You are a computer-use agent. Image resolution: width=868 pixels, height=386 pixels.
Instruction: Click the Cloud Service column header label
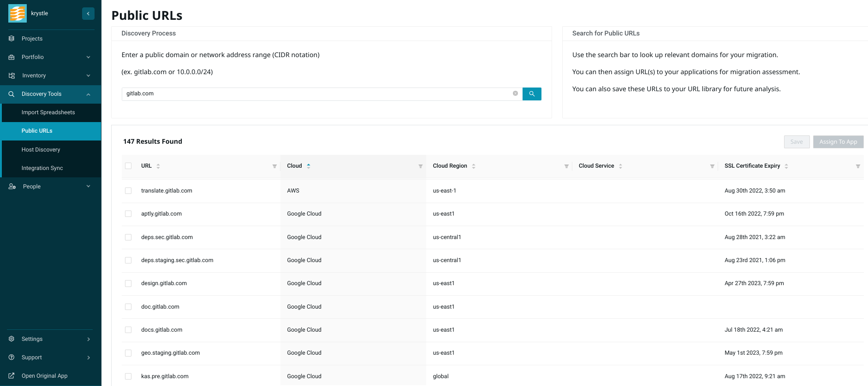[x=596, y=166]
